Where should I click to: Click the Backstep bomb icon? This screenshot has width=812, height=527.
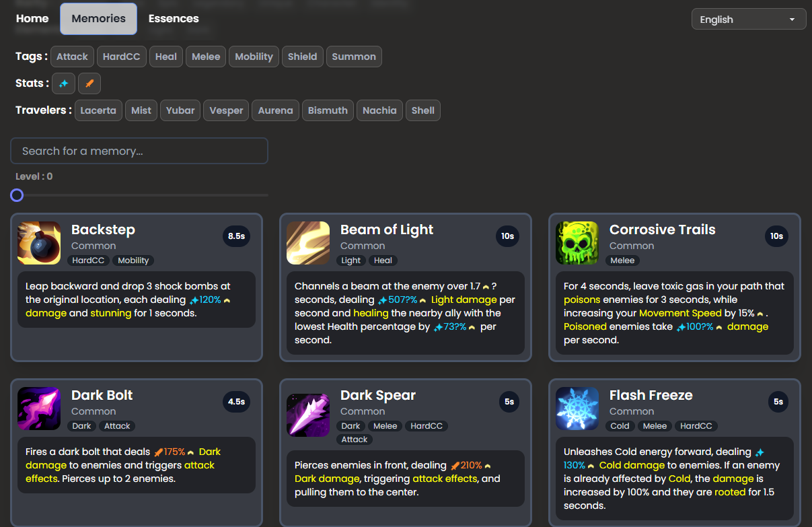(39, 243)
